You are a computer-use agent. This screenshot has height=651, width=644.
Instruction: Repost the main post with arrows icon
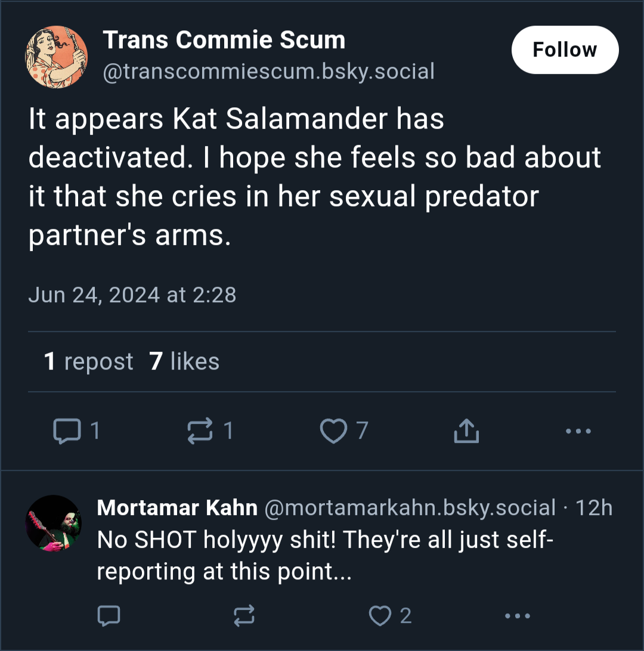click(200, 431)
